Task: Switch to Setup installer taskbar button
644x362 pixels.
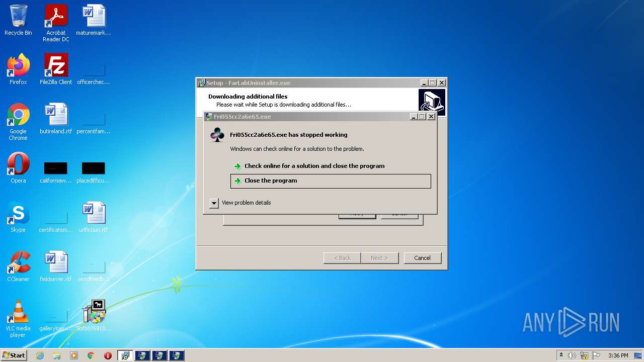Action: [125, 355]
